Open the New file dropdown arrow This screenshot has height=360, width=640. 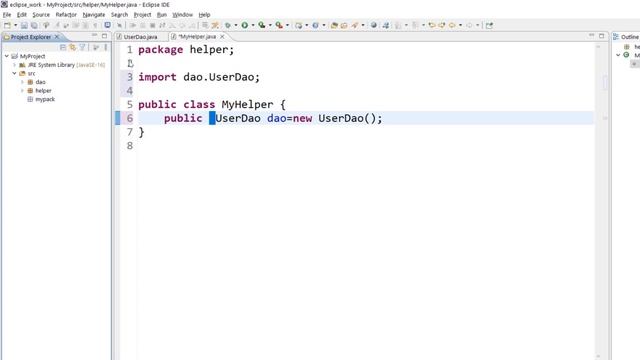16,25
